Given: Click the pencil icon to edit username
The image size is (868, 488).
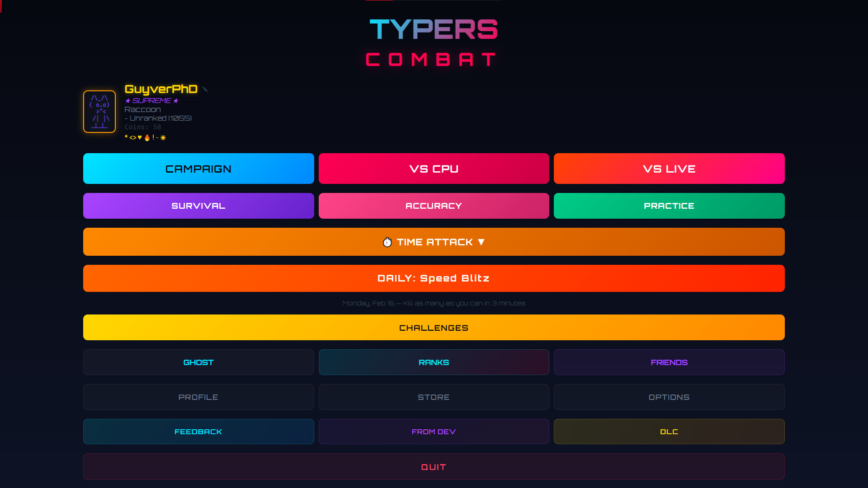Looking at the screenshot, I should point(206,89).
